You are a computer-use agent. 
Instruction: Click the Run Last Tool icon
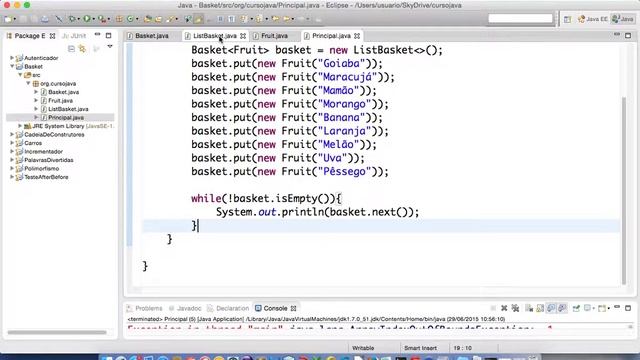[x=102, y=19]
